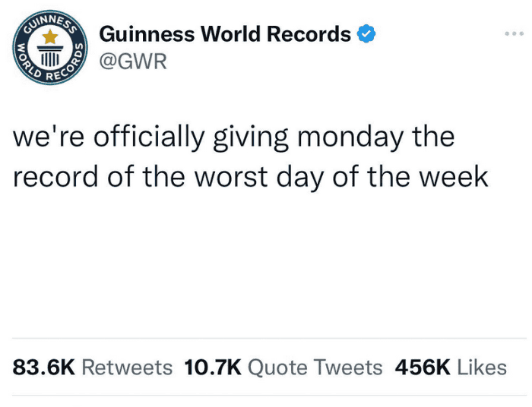The width and height of the screenshot is (532, 407).
Task: Click the empty space below the tweet text
Action: 266,266
